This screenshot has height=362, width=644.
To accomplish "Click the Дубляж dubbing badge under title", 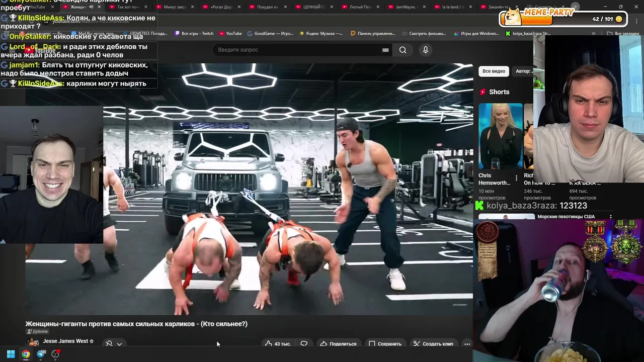I will [37, 331].
